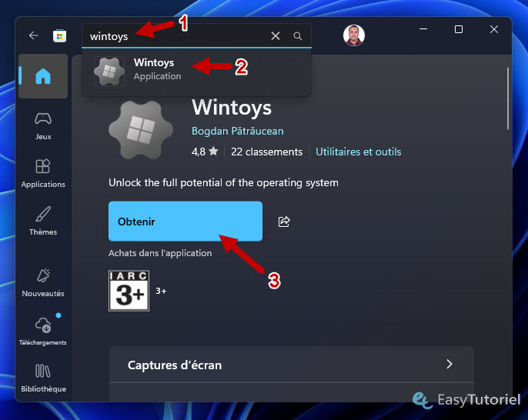528x420 pixels.
Task: Click the back arrow in the Store header
Action: tap(34, 35)
